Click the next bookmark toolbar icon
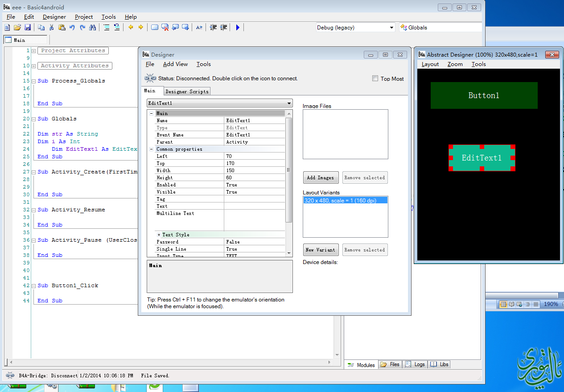Screen dimensions: 564x392 click(185, 28)
